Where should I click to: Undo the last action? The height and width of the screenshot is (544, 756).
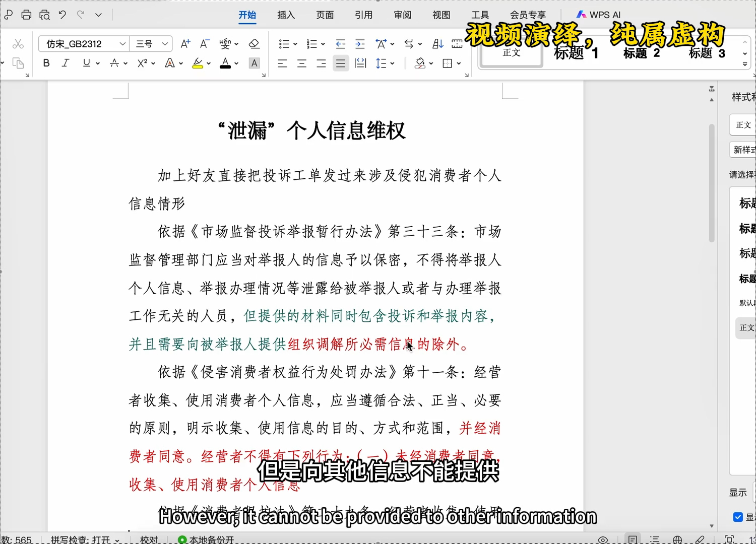[62, 15]
